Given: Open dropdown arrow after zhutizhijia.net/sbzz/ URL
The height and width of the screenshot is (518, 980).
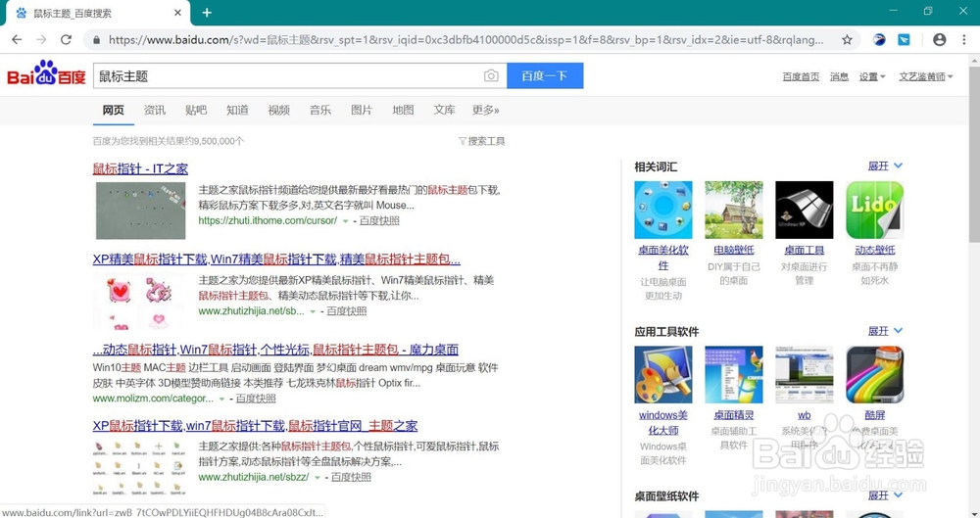Looking at the screenshot, I should (x=317, y=478).
